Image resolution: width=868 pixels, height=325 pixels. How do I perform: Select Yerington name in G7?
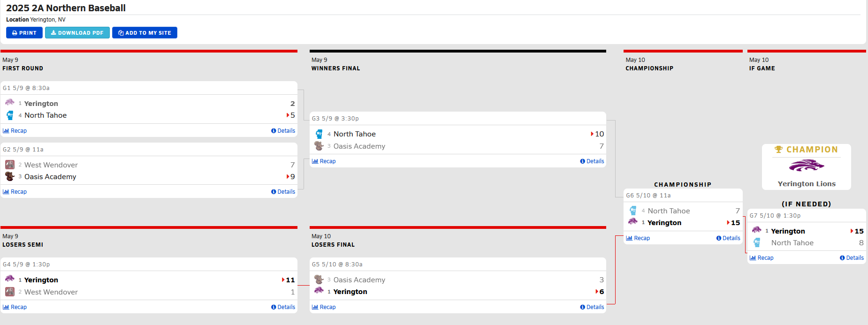coord(788,231)
